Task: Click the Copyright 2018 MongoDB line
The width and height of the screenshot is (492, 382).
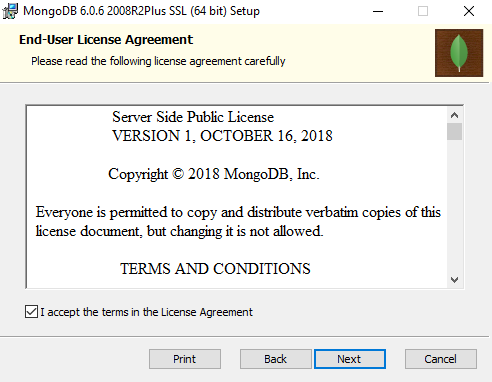Action: pos(214,174)
